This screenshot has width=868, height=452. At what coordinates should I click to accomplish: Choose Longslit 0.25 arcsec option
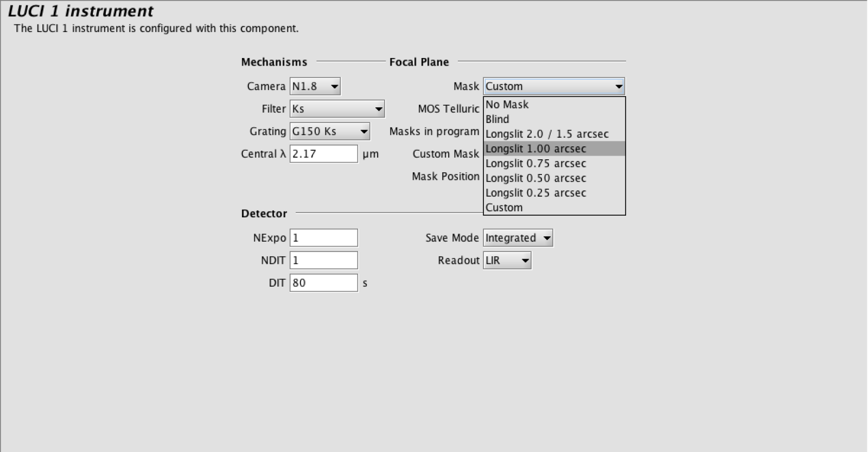click(554, 192)
